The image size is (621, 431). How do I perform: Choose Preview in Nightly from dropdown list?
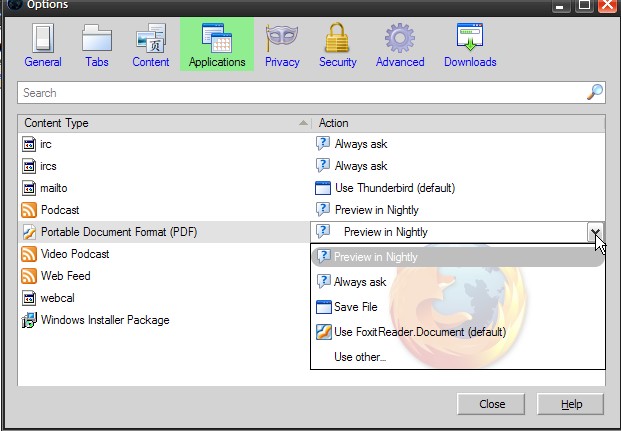[x=458, y=257]
